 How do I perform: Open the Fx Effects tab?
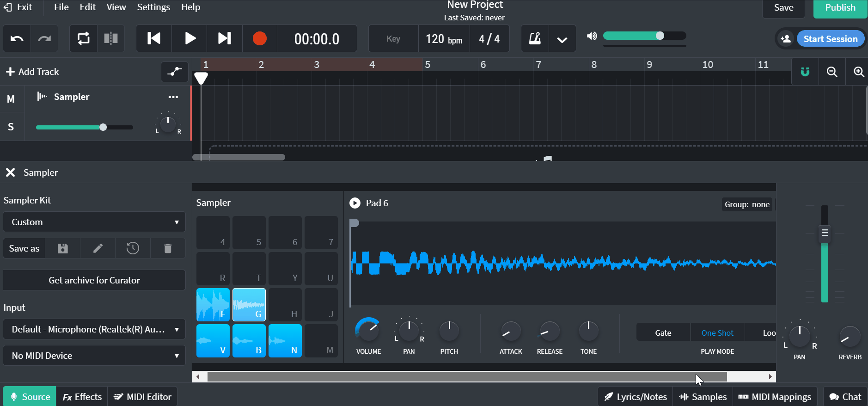(x=82, y=397)
